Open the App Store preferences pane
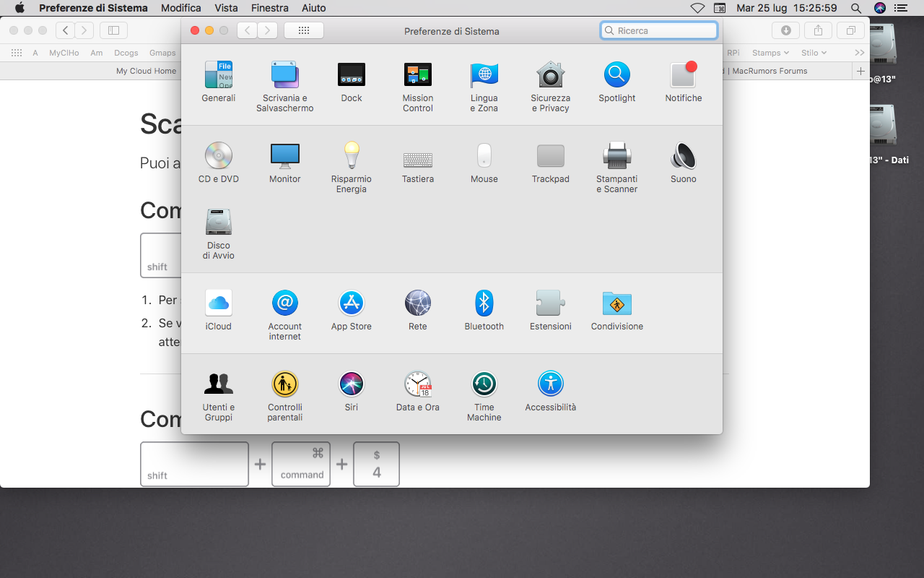 352,310
